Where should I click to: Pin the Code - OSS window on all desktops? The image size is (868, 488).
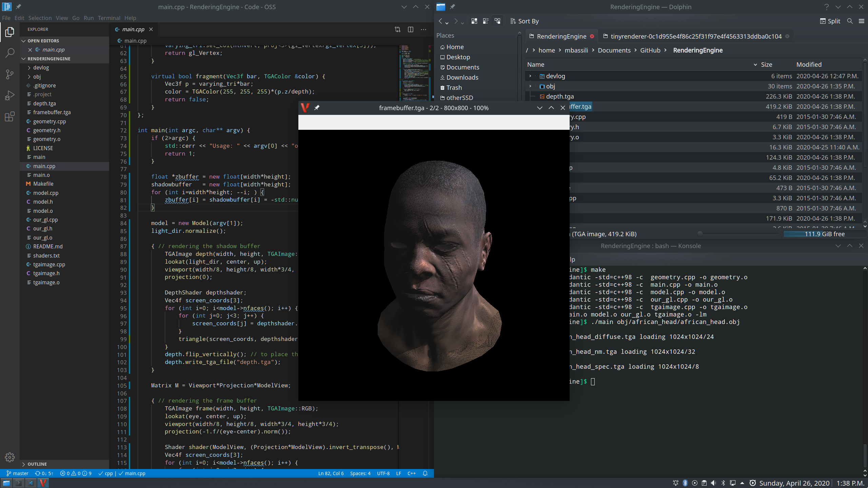pyautogui.click(x=18, y=7)
